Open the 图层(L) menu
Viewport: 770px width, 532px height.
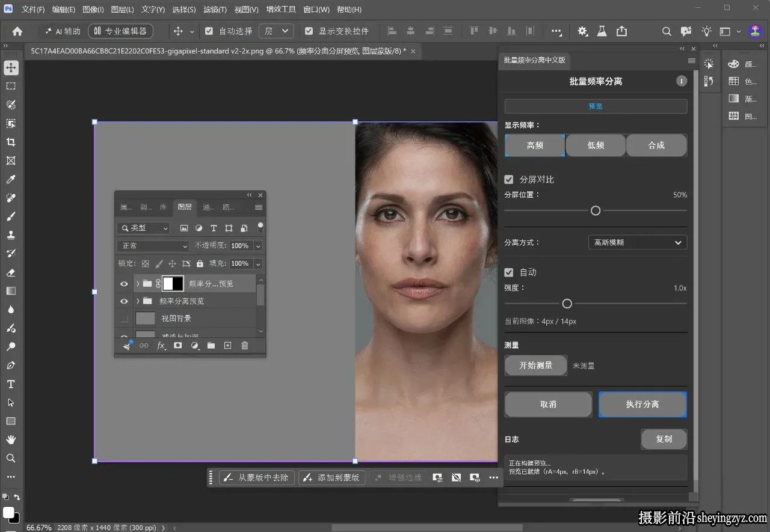point(123,10)
